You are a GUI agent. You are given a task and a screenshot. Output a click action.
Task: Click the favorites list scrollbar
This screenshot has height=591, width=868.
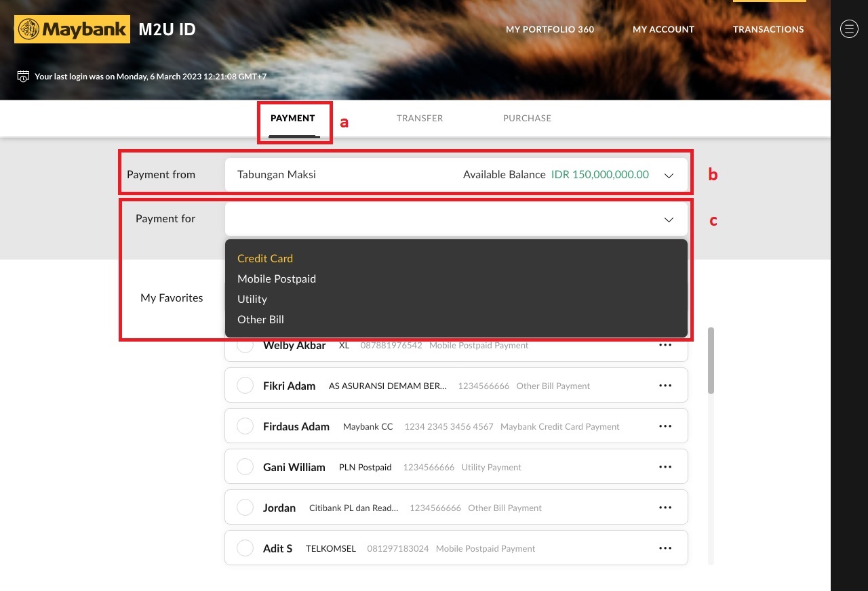click(x=711, y=361)
